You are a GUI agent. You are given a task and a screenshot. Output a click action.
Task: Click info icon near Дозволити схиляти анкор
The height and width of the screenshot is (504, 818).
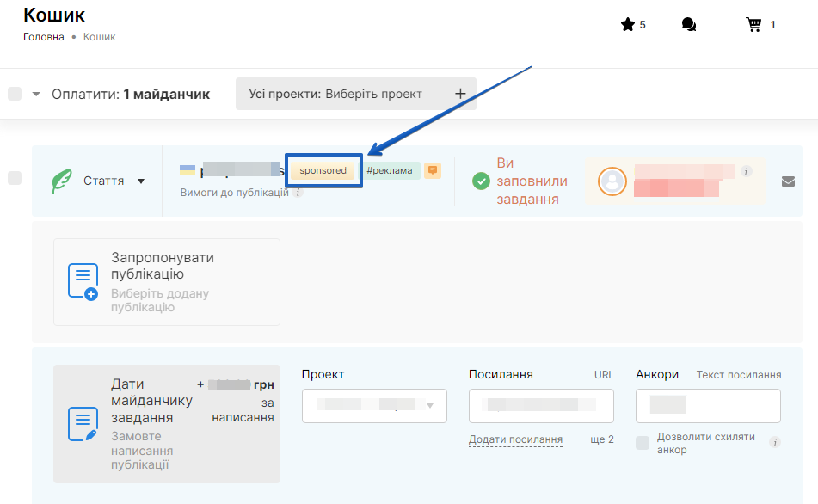tap(775, 443)
